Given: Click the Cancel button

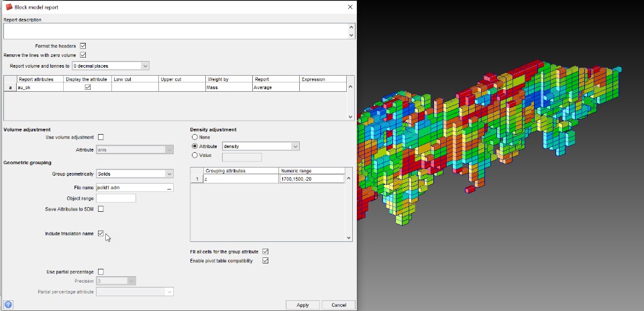Looking at the screenshot, I should 338,305.
